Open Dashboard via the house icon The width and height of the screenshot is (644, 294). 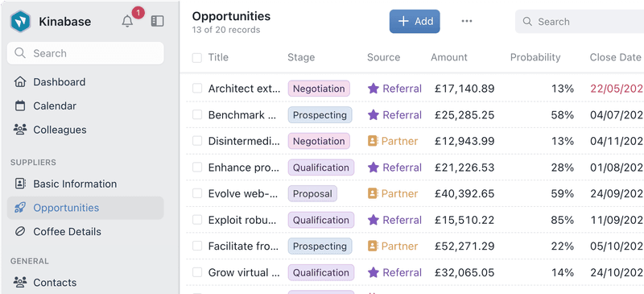pos(19,82)
